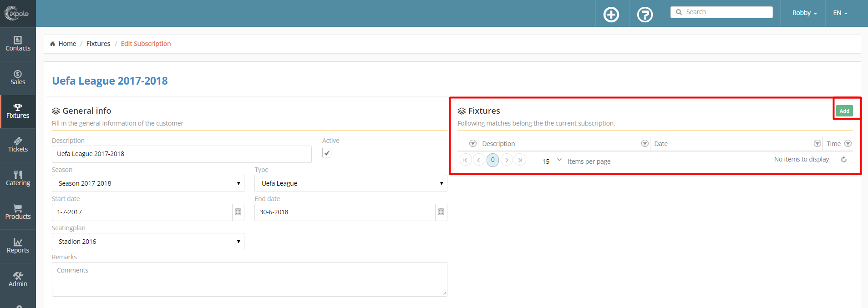Go to Home breadcrumb link
The image size is (868, 308).
coord(67,44)
